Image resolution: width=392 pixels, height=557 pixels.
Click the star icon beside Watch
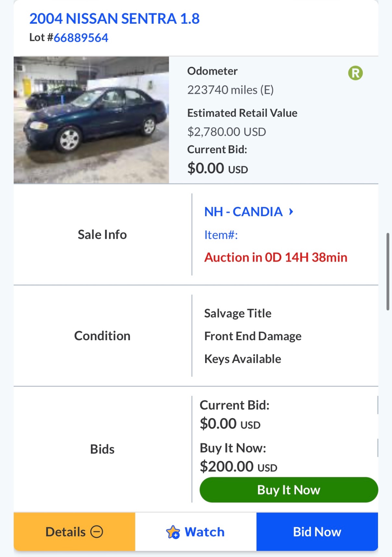pyautogui.click(x=173, y=532)
